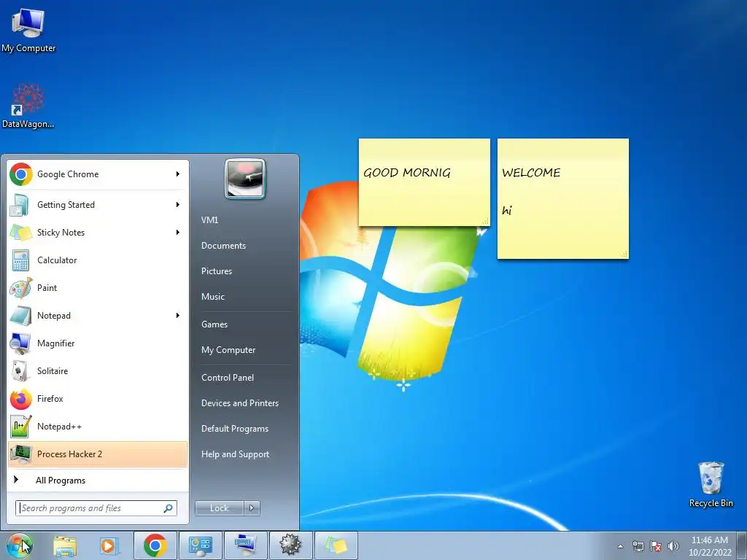Click the GOOD MORNIG note resize grip

[x=485, y=221]
